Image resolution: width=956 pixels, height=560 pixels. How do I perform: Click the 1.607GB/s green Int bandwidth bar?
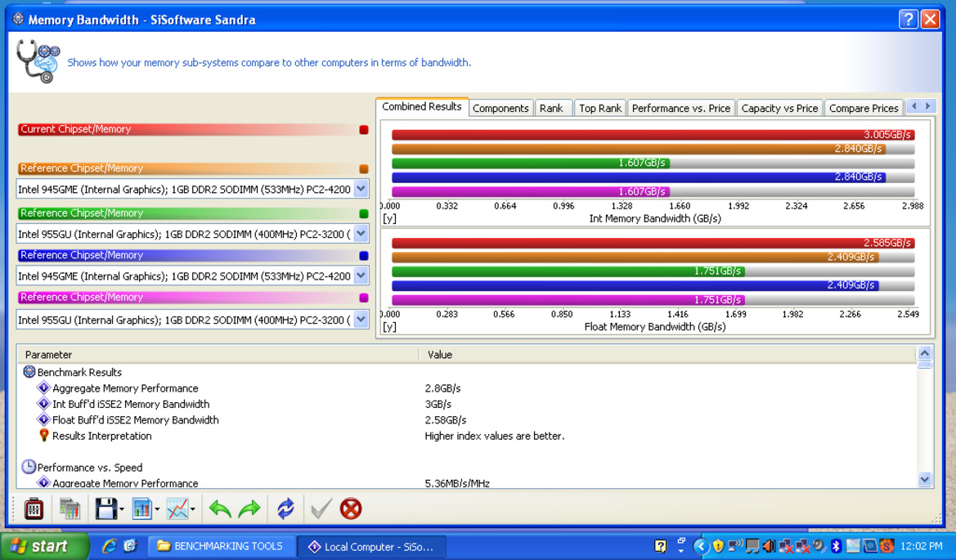pos(531,163)
